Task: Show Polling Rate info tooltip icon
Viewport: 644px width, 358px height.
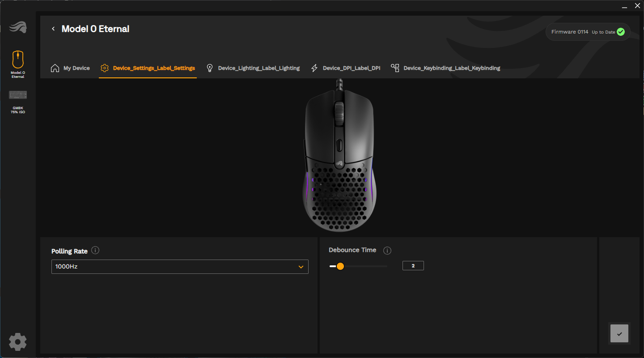Action: (x=95, y=250)
